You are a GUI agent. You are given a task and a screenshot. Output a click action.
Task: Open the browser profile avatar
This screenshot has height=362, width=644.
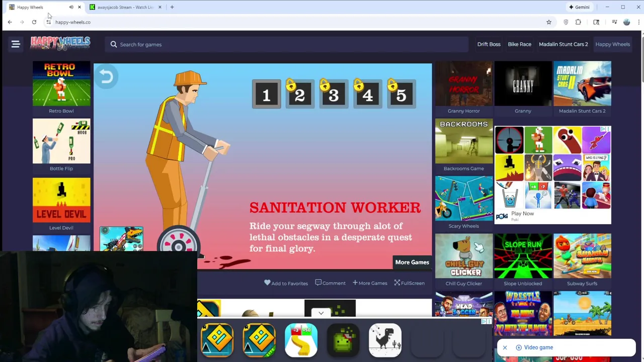(626, 22)
